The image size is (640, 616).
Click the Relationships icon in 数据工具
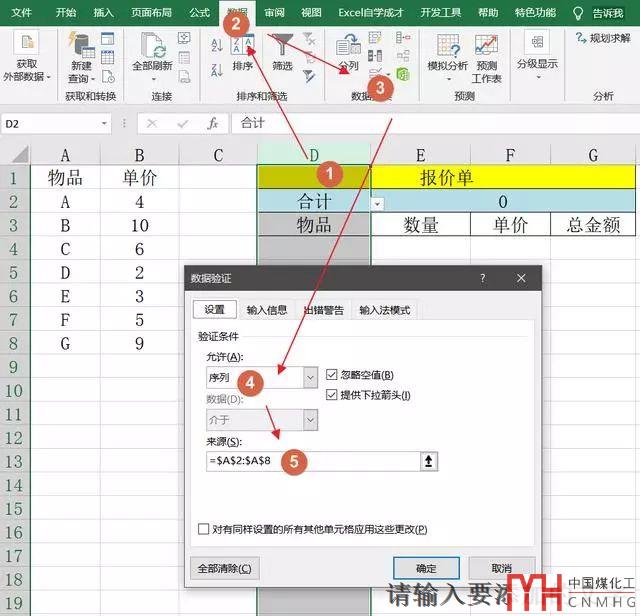pyautogui.click(x=403, y=56)
